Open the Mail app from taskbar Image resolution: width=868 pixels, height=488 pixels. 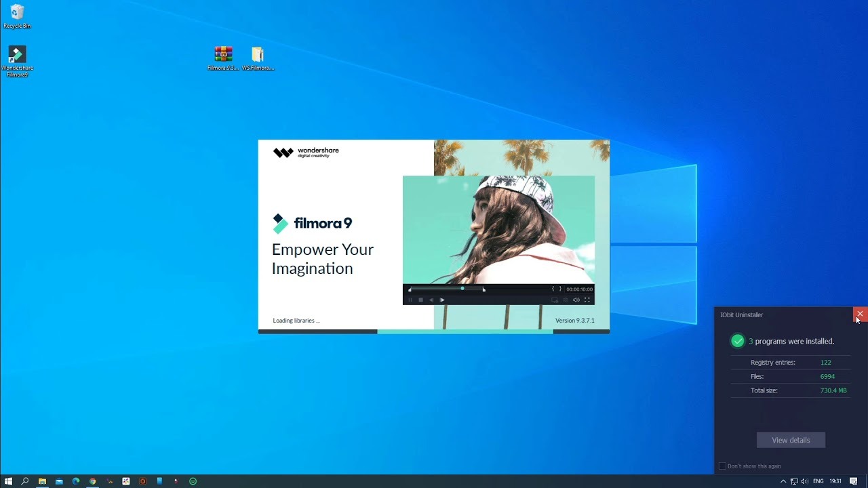[59, 481]
